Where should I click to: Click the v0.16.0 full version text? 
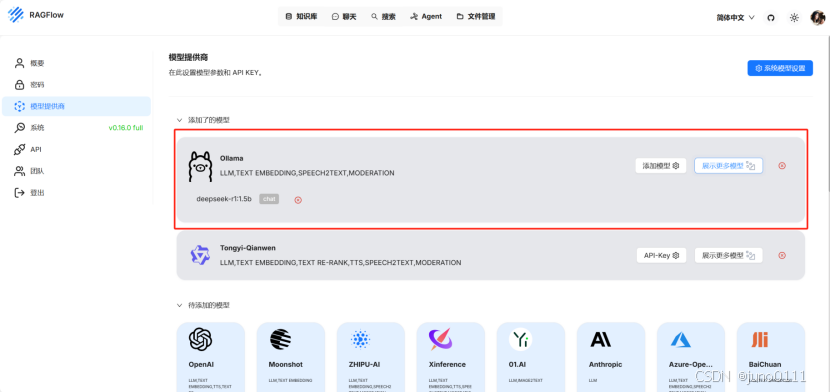[x=126, y=128]
